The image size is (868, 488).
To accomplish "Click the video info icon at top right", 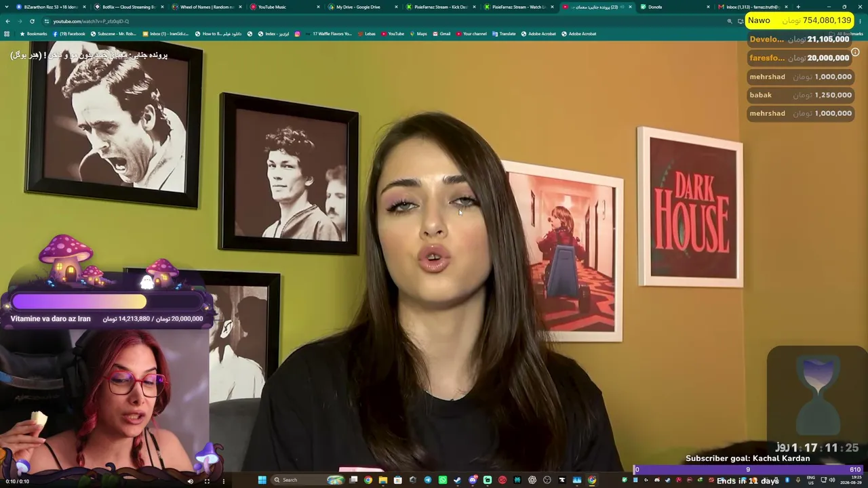I will click(x=855, y=52).
